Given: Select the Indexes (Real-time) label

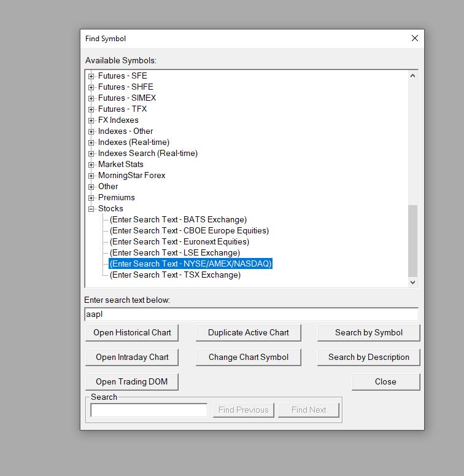Looking at the screenshot, I should pyautogui.click(x=134, y=142).
